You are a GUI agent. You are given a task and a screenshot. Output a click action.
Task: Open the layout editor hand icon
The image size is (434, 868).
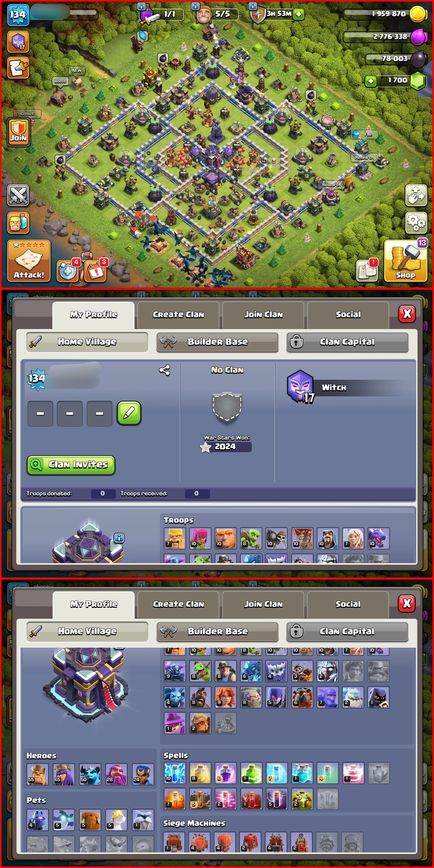coord(416,195)
